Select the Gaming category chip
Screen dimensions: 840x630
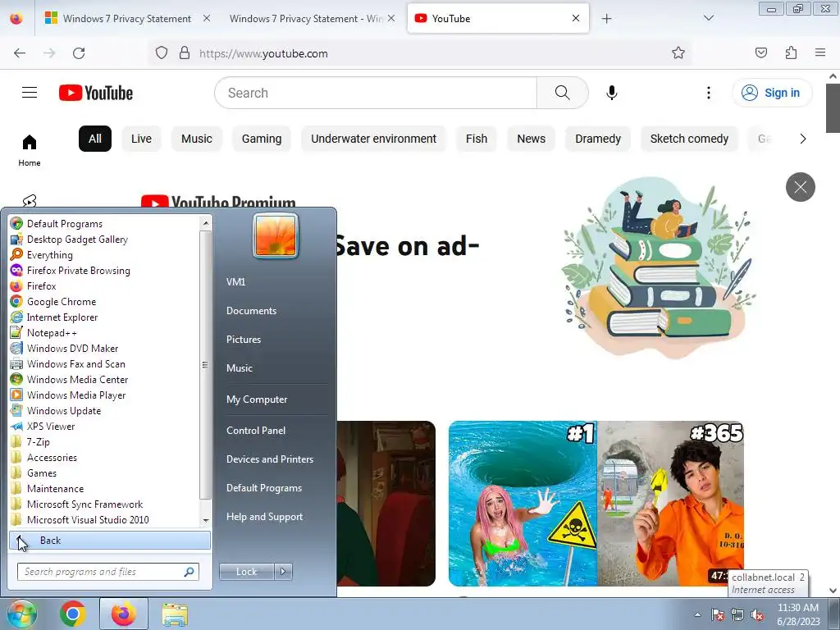point(262,139)
